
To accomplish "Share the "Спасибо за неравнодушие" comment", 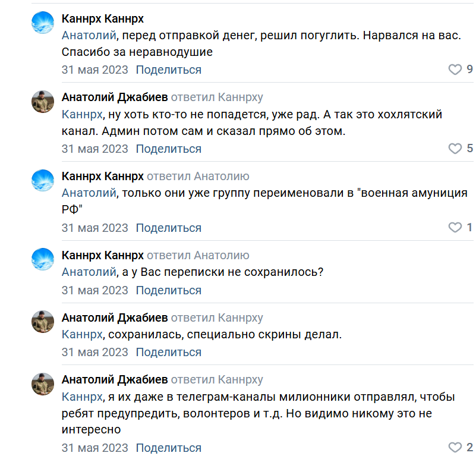I will pyautogui.click(x=168, y=70).
